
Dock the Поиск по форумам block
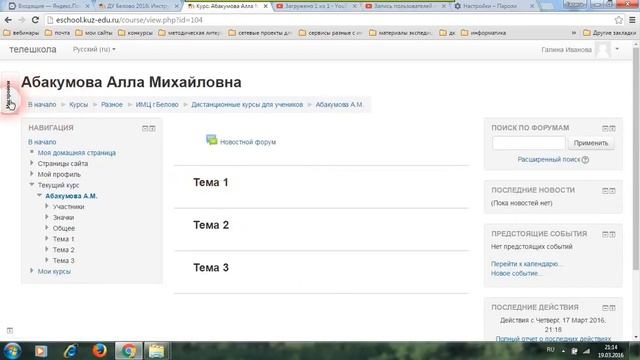pyautogui.click(x=613, y=128)
